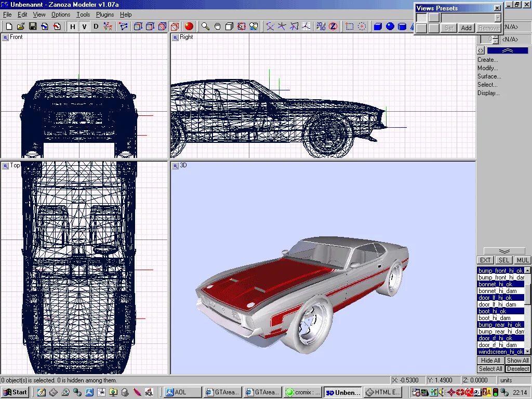Click the first blue snapping lines icon
The height and width of the screenshot is (399, 532).
pos(270,26)
